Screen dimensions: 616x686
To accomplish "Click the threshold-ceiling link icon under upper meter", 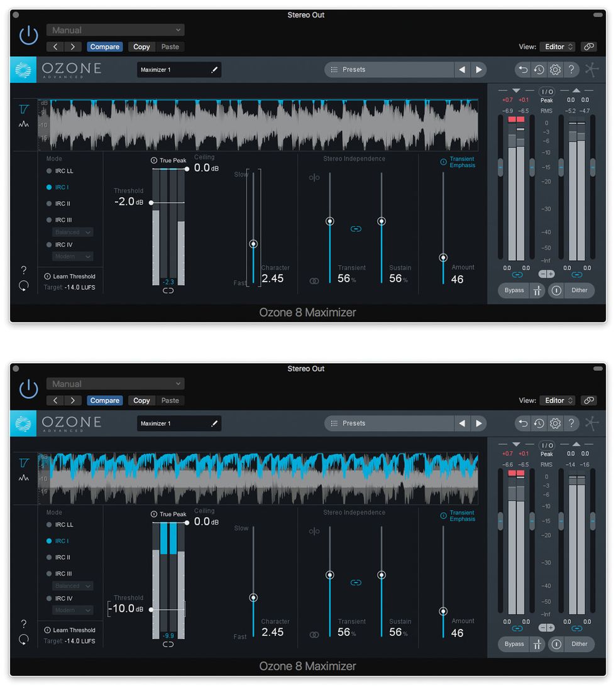I will coord(168,290).
